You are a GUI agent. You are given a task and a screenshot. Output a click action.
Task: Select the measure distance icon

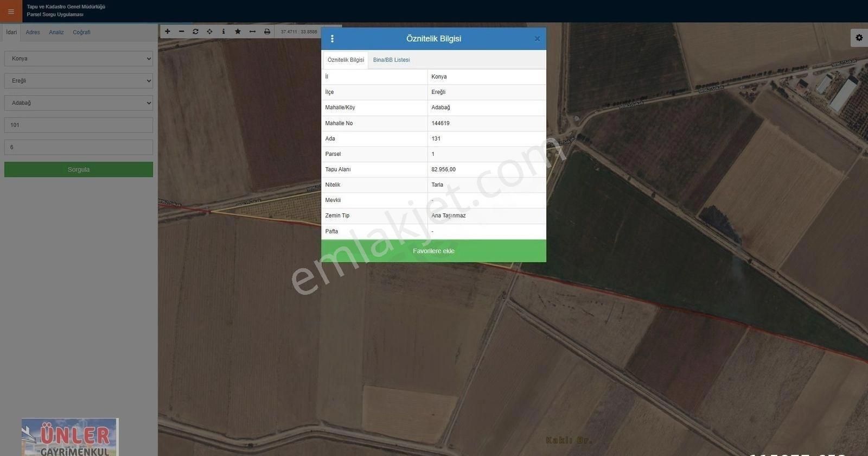[252, 31]
